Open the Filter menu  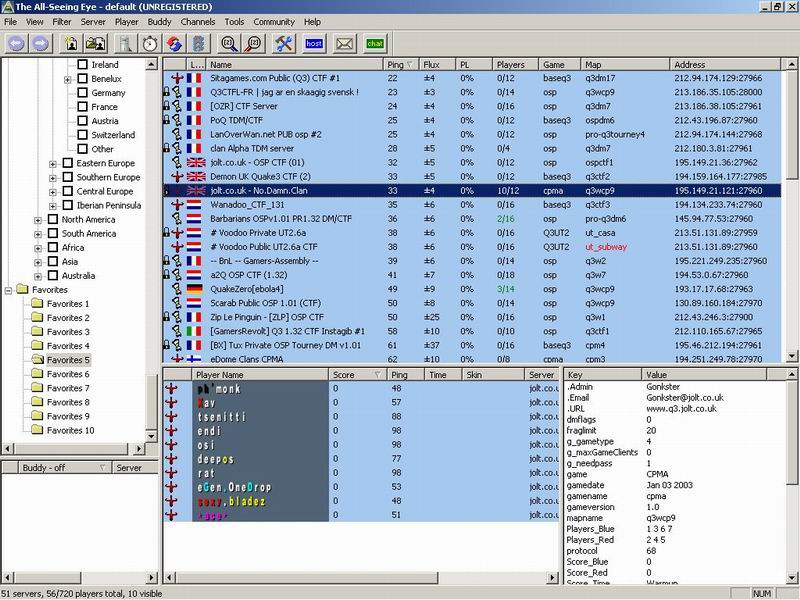click(62, 22)
